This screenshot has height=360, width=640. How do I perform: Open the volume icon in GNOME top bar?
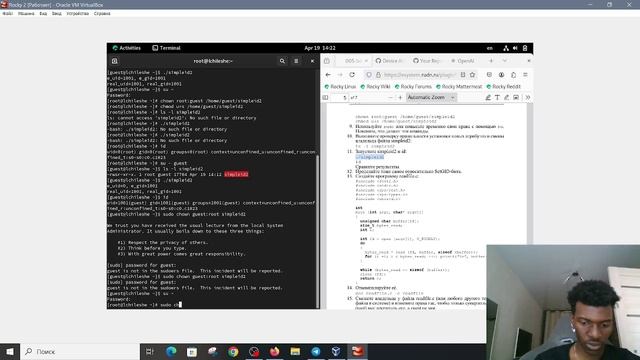(516, 48)
